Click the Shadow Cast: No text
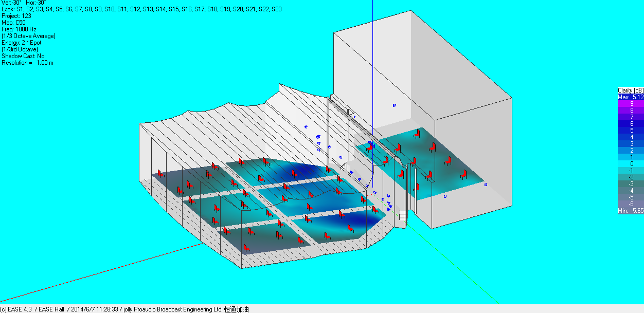Image resolution: width=644 pixels, height=313 pixels. [x=23, y=56]
